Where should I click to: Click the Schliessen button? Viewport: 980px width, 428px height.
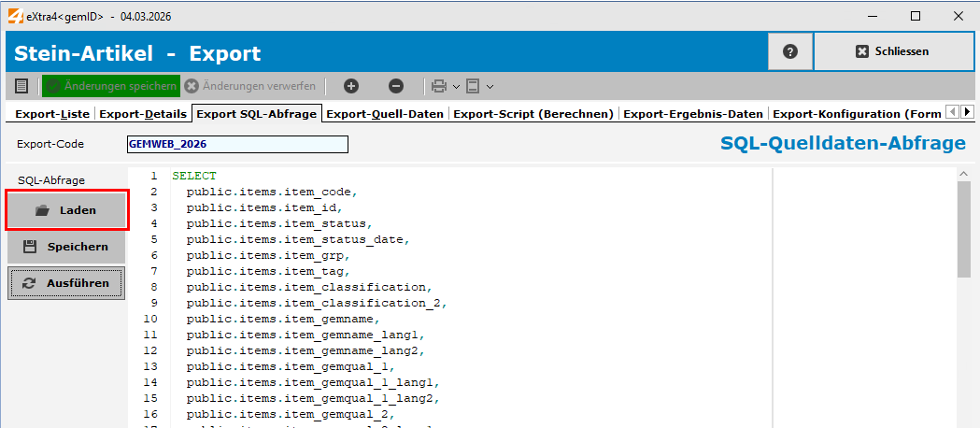894,51
